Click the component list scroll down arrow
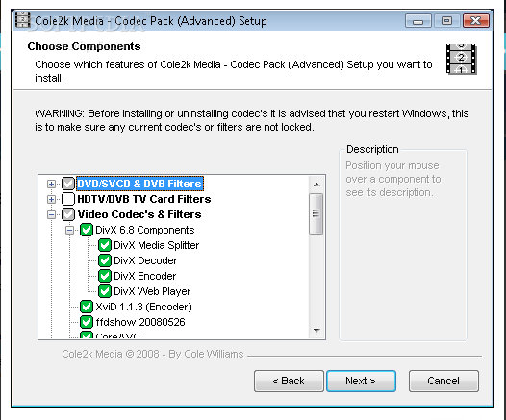 click(316, 330)
